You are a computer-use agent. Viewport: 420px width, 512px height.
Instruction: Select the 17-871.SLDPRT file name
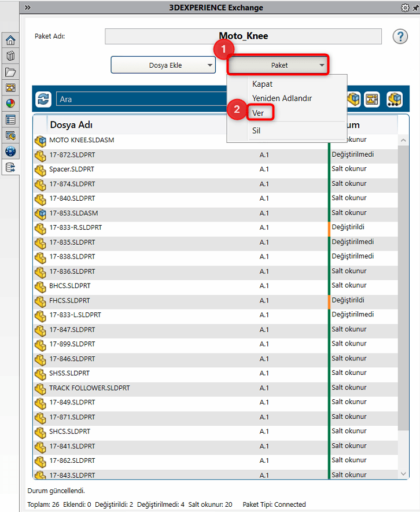[72, 417]
